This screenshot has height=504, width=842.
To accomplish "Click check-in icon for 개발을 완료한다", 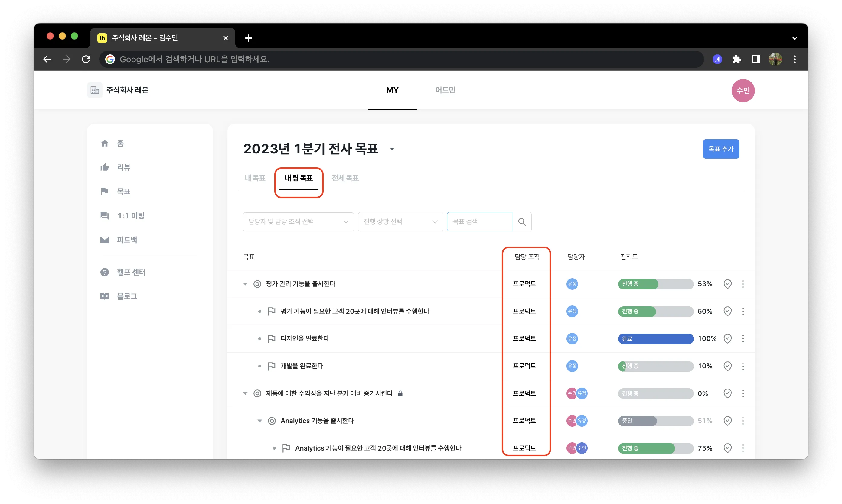I will [x=727, y=366].
